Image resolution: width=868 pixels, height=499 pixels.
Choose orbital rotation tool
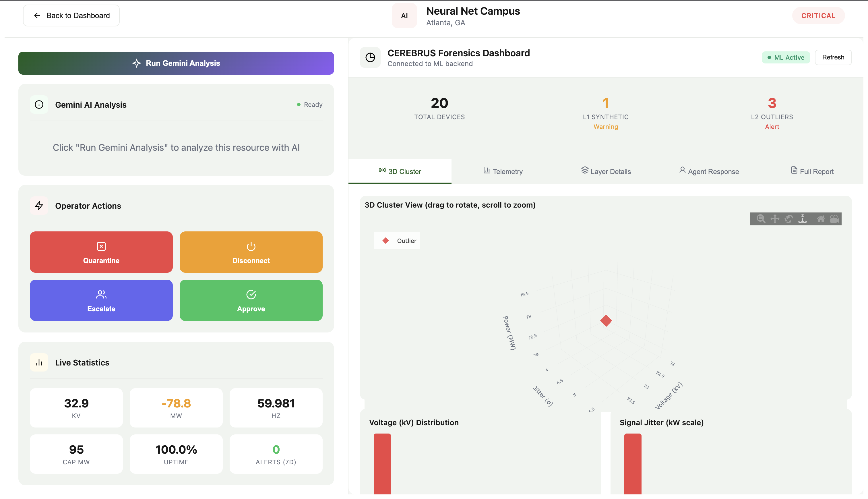pyautogui.click(x=789, y=219)
